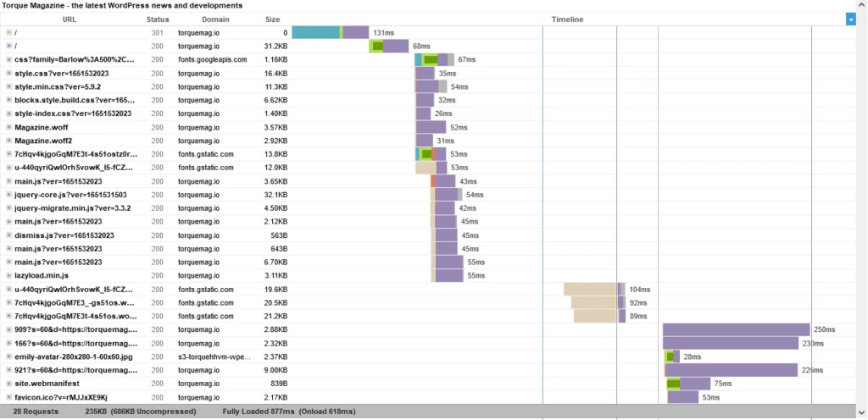Click the Size column header
The image size is (868, 420).
pos(272,19)
